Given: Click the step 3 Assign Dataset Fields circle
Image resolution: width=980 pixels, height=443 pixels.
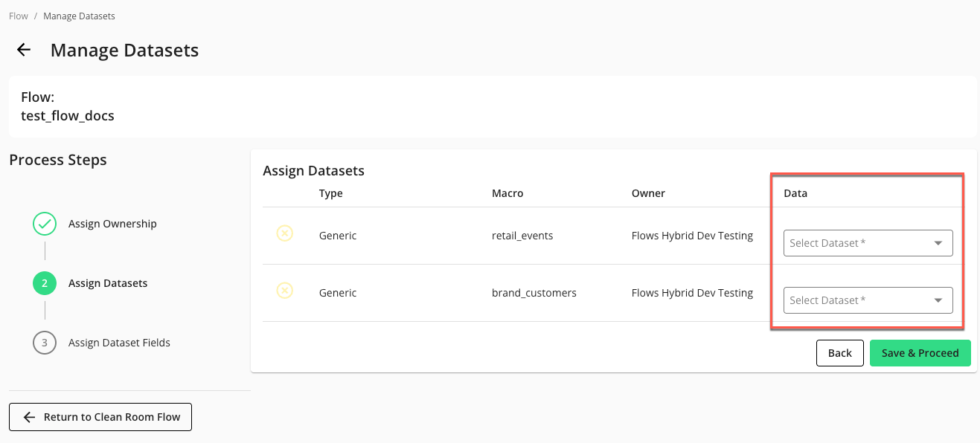Looking at the screenshot, I should coord(44,343).
